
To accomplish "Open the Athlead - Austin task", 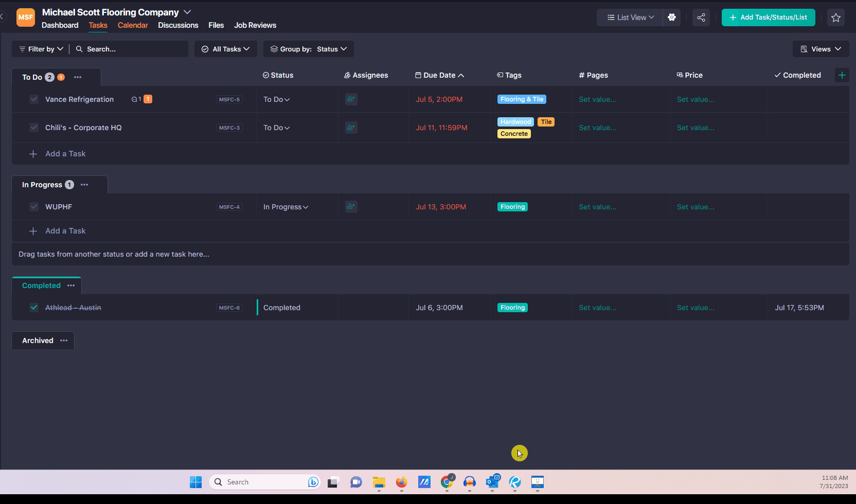I will (x=73, y=308).
